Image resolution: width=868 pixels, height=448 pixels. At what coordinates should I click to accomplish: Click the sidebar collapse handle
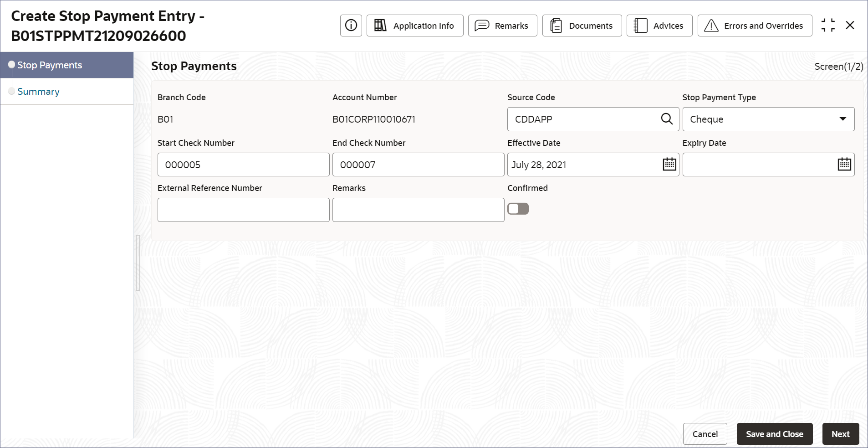pyautogui.click(x=138, y=263)
